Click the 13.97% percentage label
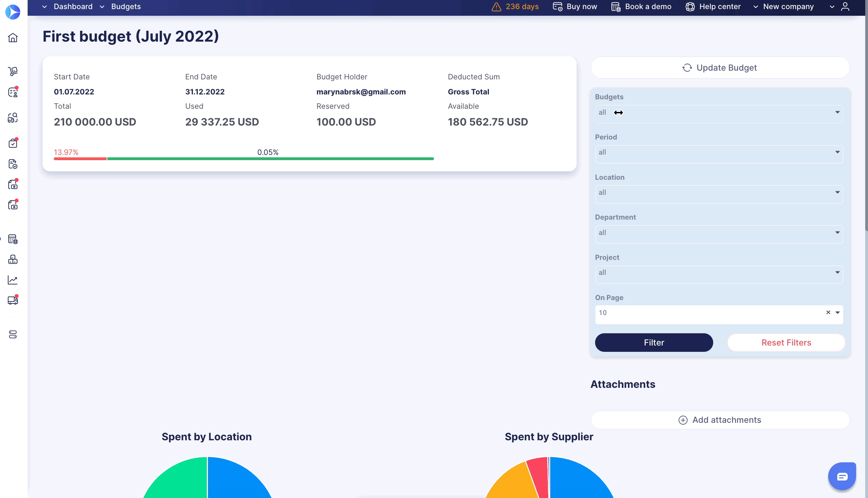The width and height of the screenshot is (868, 498). (x=66, y=152)
